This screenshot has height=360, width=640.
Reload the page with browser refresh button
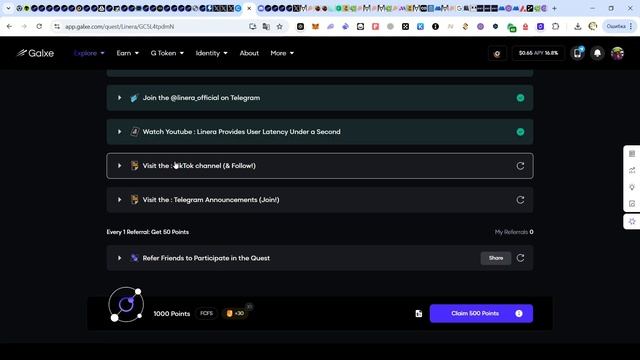[x=39, y=27]
